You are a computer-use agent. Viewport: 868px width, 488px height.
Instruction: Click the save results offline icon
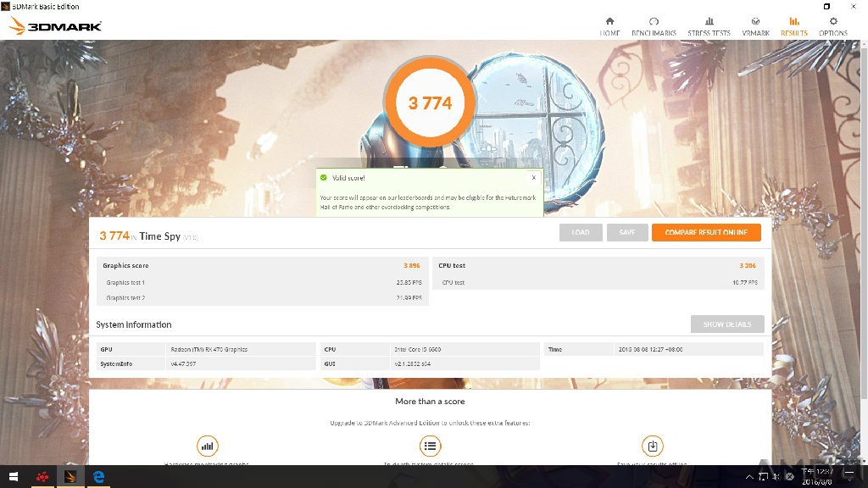point(653,446)
